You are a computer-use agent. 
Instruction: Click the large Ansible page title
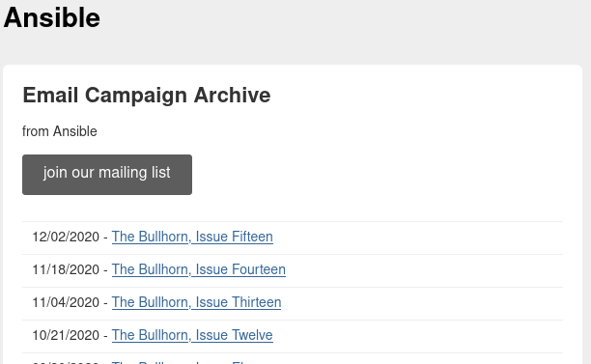coord(52,17)
